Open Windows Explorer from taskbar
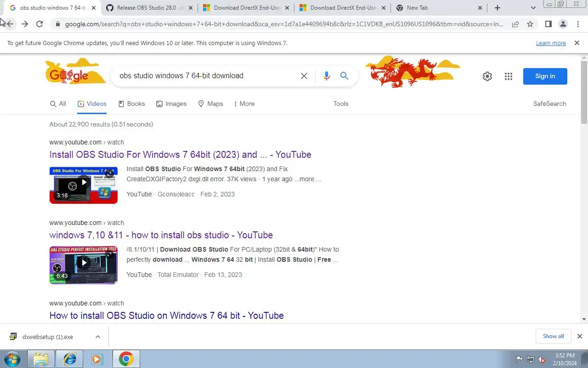 [x=41, y=359]
